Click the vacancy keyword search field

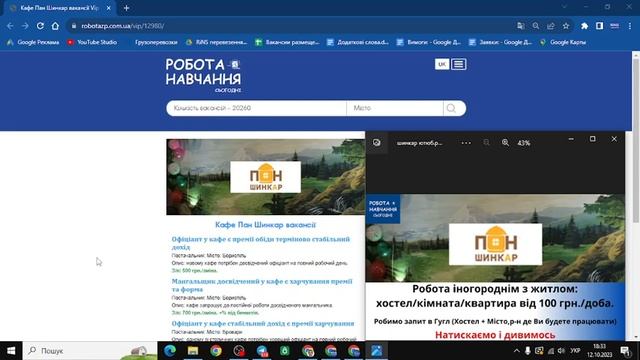256,108
